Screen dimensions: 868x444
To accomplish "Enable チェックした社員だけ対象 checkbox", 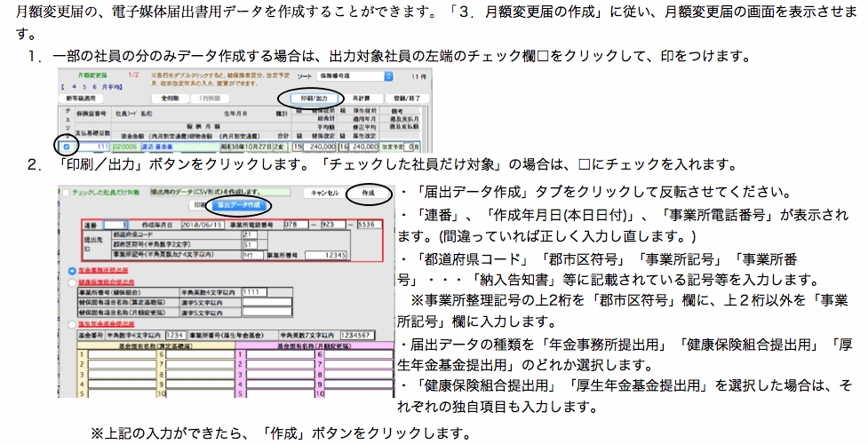I will pos(66,192).
